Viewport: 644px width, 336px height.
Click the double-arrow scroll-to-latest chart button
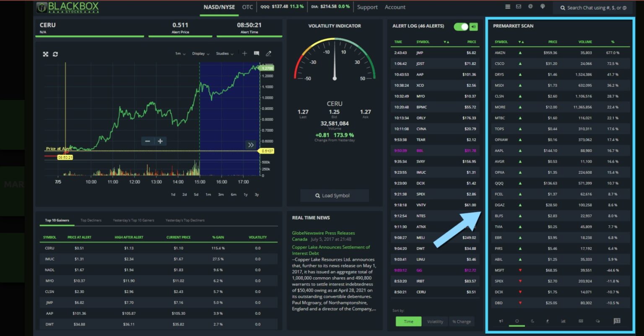(x=251, y=145)
